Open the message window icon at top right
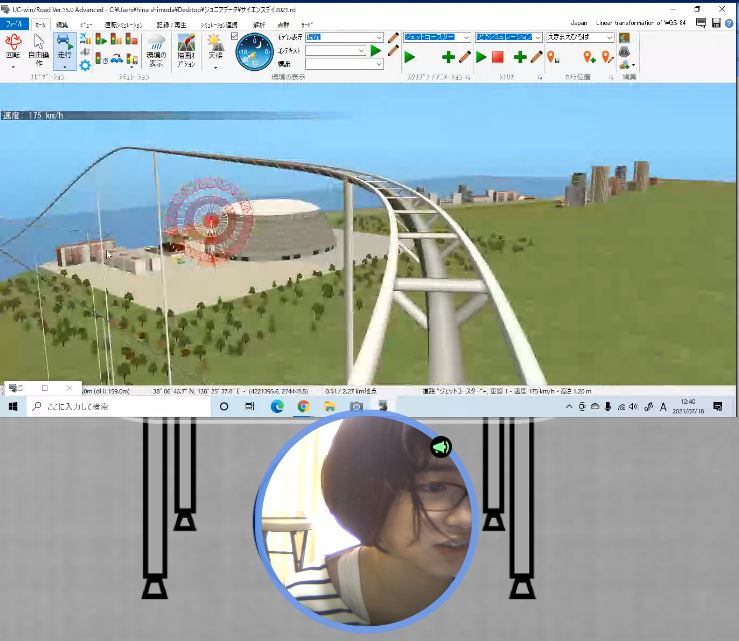This screenshot has height=641, width=739. pyautogui.click(x=701, y=23)
